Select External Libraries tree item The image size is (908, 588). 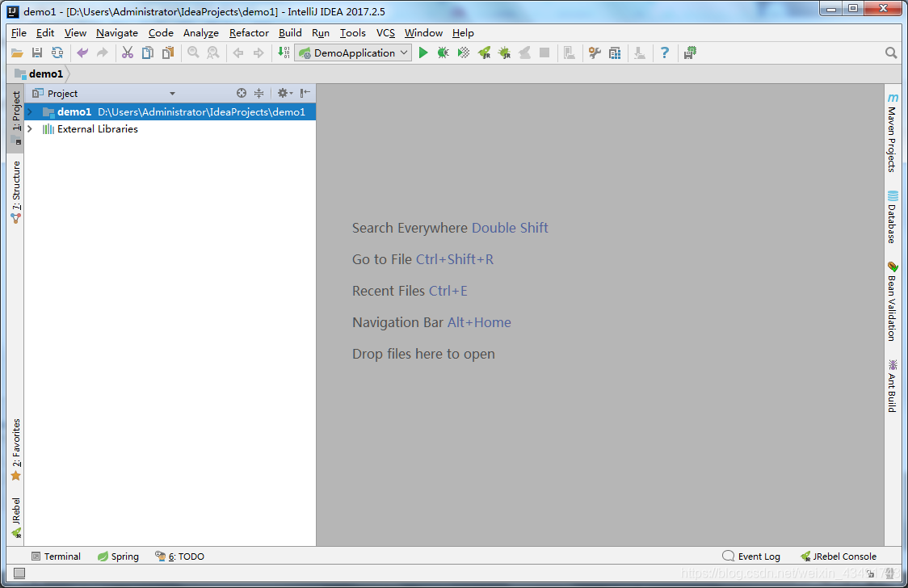97,129
